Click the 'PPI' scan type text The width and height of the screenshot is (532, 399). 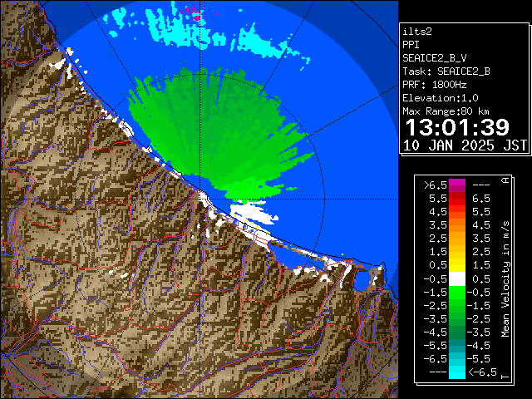coord(411,45)
